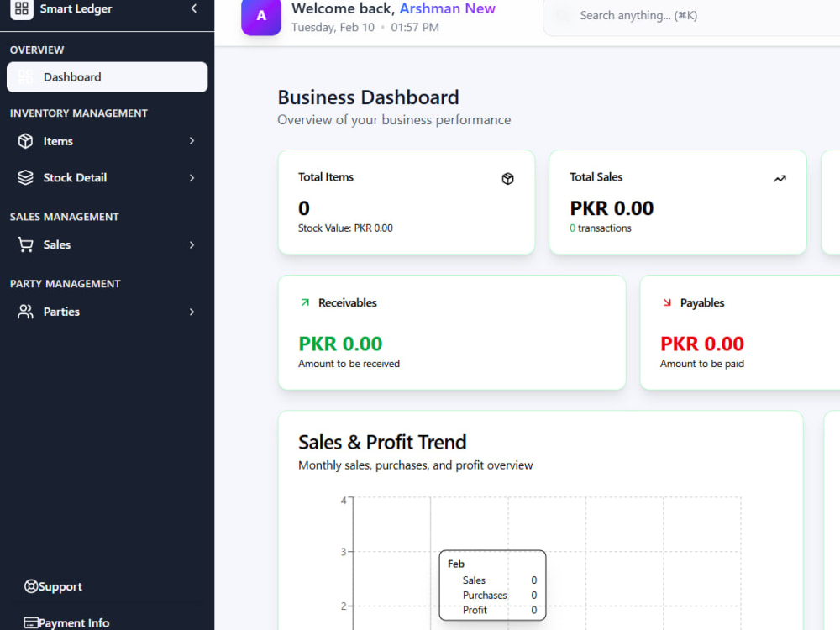This screenshot has width=840, height=630.
Task: Open the Stock Detail menu
Action: (x=108, y=177)
